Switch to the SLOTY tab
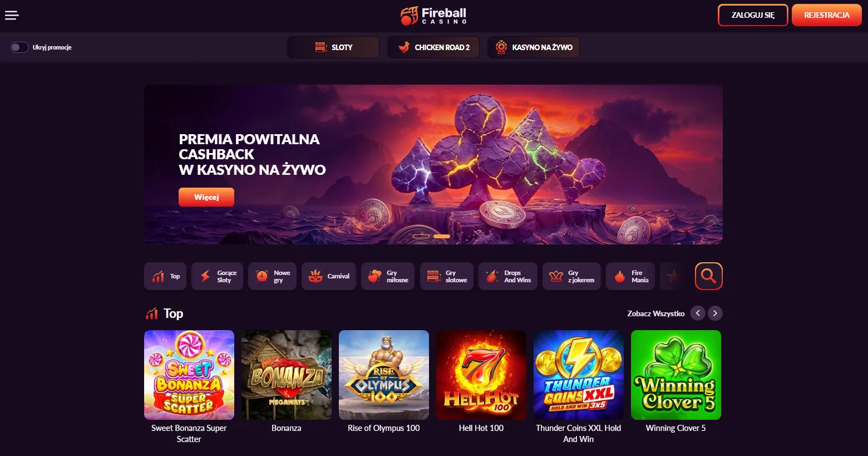Viewport: 868px width, 456px height. [x=333, y=47]
